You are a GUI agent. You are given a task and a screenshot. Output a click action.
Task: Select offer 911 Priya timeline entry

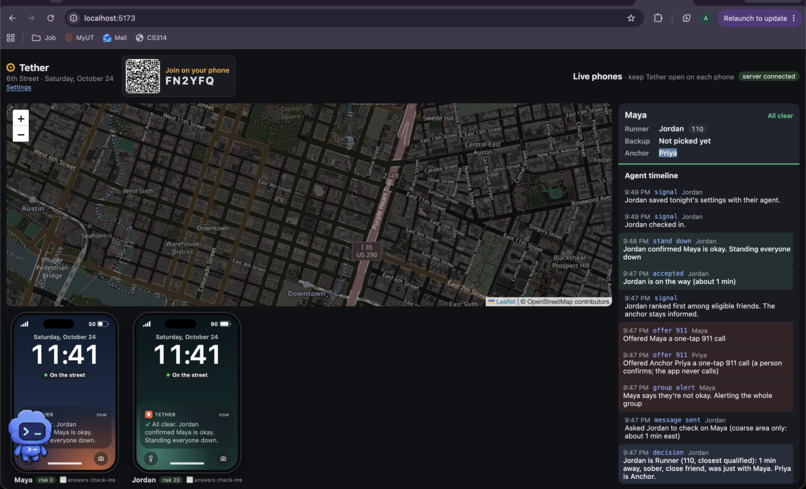[706, 363]
